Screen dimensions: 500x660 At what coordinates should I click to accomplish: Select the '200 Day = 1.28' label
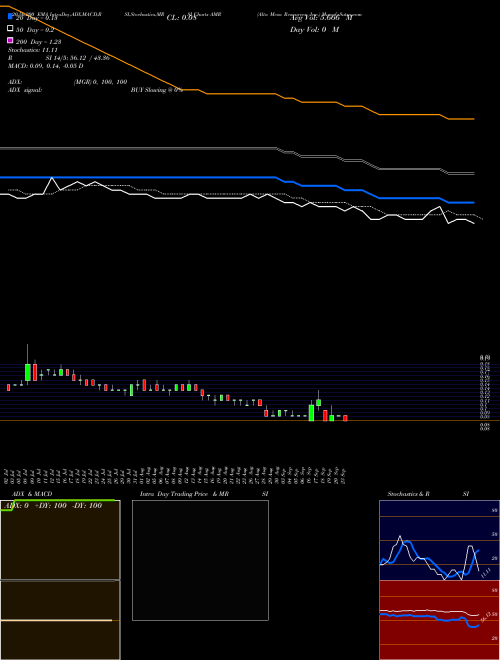(39, 42)
